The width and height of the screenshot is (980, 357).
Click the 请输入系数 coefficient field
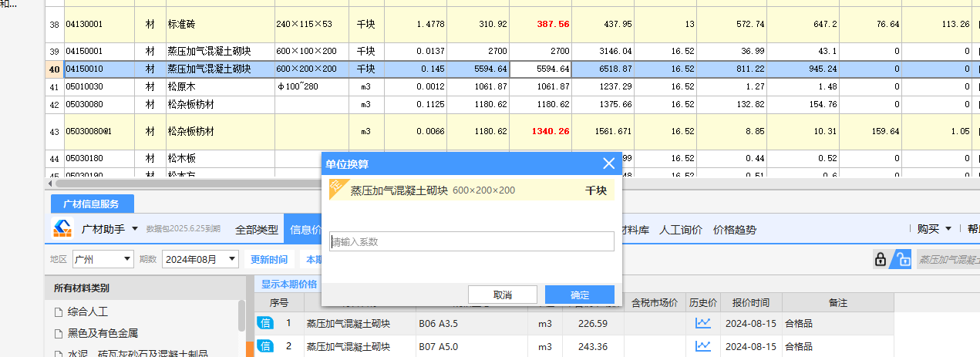pos(472,241)
